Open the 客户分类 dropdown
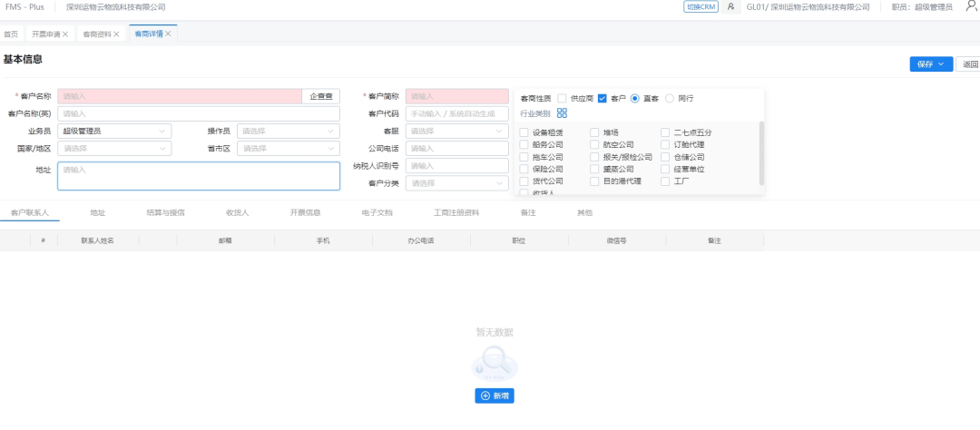980x430 pixels. (457, 184)
